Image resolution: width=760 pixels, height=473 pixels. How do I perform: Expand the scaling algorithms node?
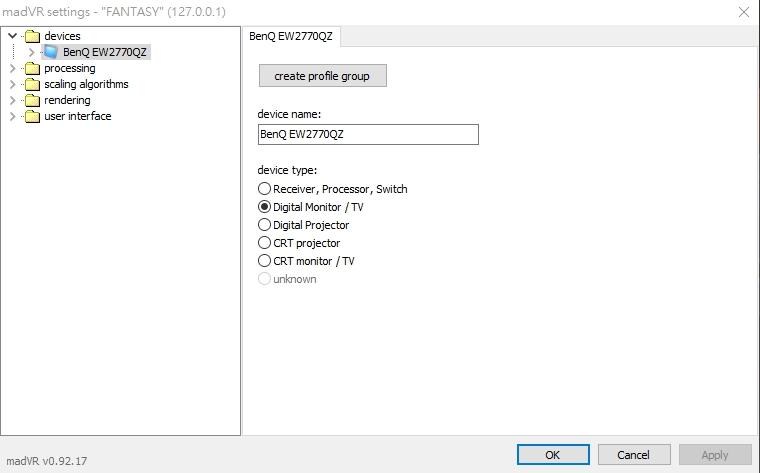[x=12, y=84]
